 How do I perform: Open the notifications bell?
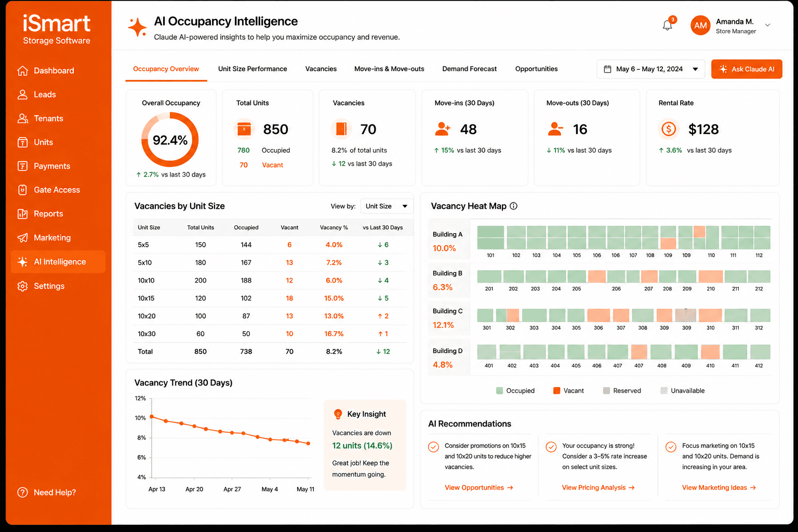point(668,25)
